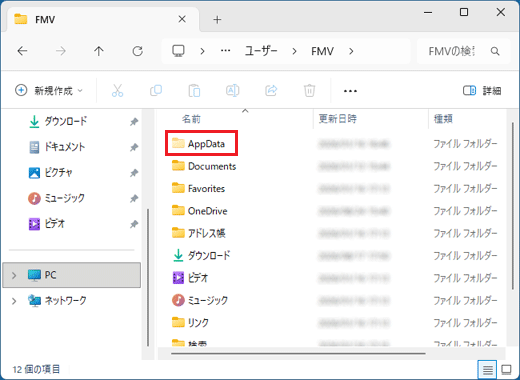
Task: Click the ファイル フォルダー type of AppData
Action: click(465, 144)
